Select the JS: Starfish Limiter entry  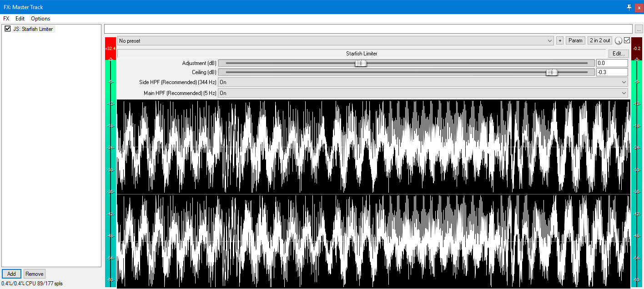(x=33, y=29)
